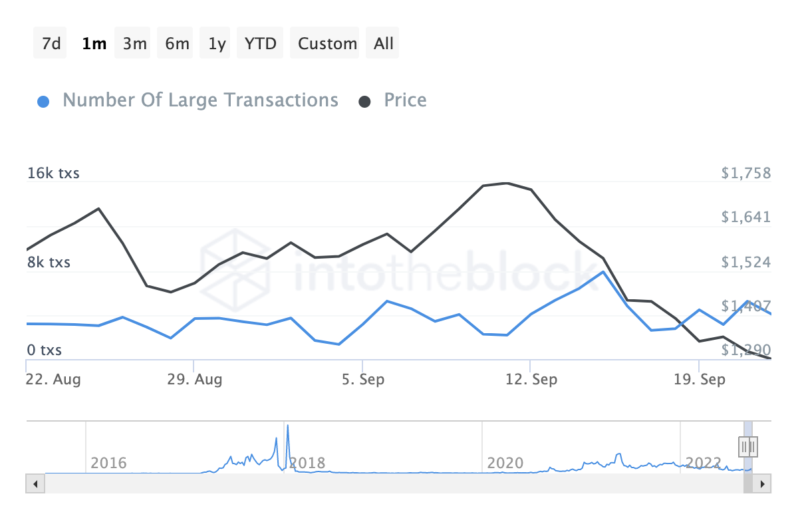The width and height of the screenshot is (798, 532).
Task: Show All historical data
Action: pos(384,44)
